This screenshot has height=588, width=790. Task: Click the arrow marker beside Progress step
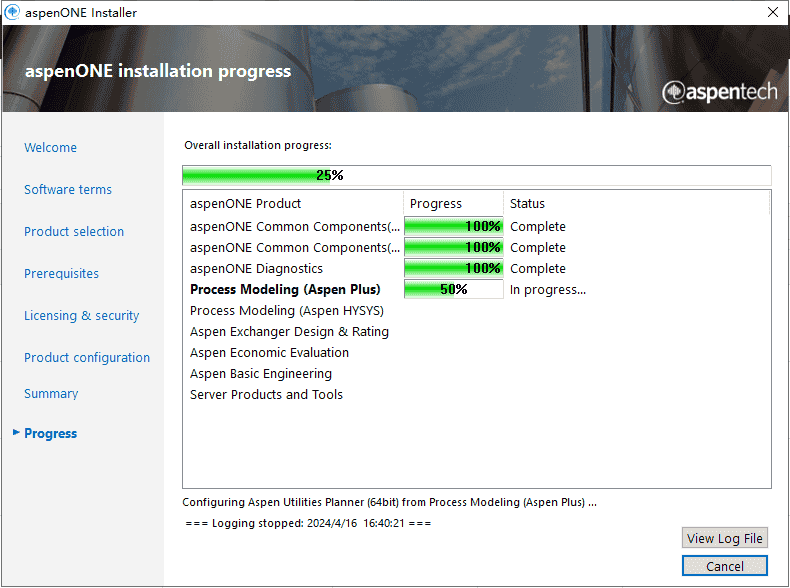point(16,432)
